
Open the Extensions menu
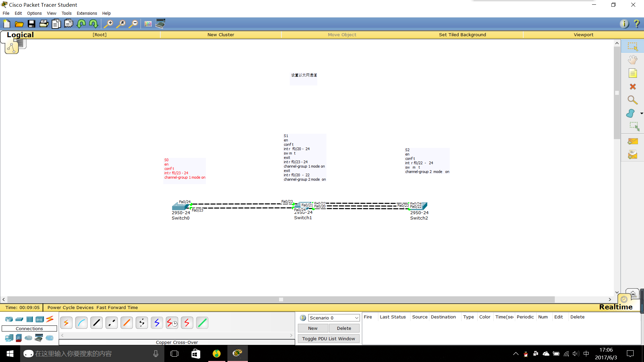(x=87, y=13)
